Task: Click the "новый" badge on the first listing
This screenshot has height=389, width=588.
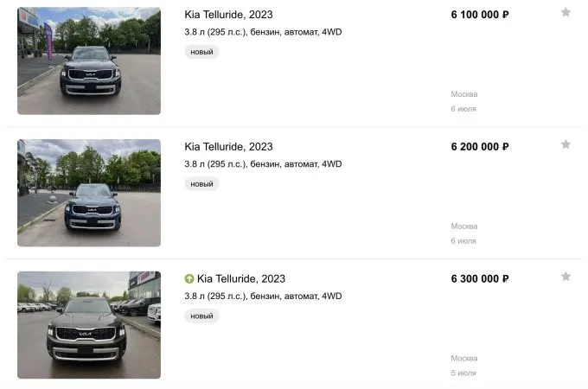Action: pyautogui.click(x=201, y=52)
